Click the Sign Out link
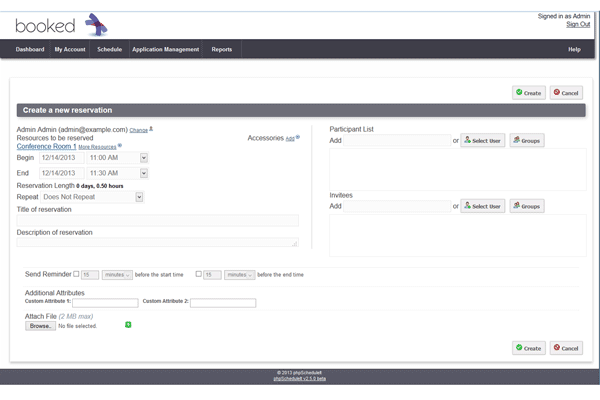This screenshot has height=400, width=600. pos(577,24)
